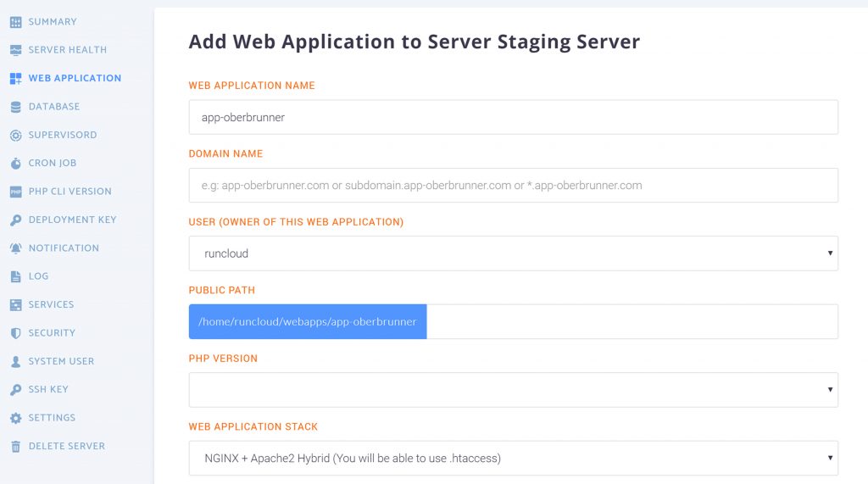Click the Domain Name label
The width and height of the screenshot is (868, 484).
coord(225,153)
